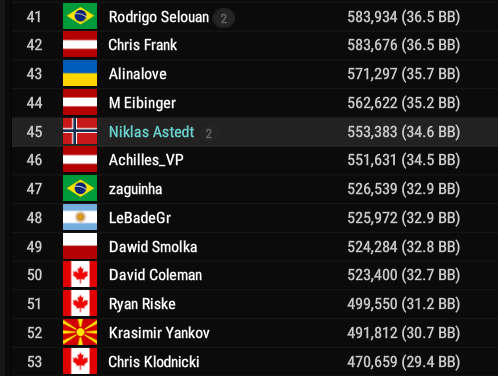Screen dimensions: 498x376
Task: Click the badge 2 next to Niklas Astedt
Action: coord(209,133)
